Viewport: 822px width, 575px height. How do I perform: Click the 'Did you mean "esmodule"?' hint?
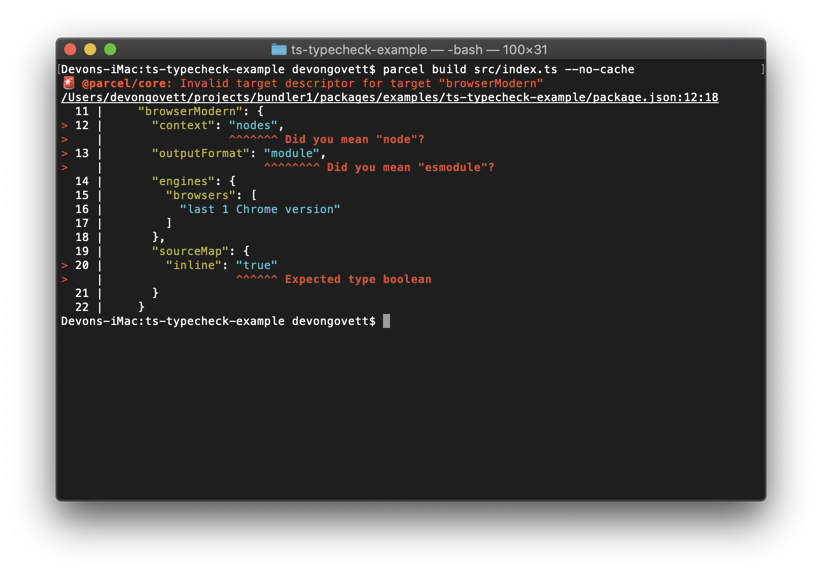point(410,167)
